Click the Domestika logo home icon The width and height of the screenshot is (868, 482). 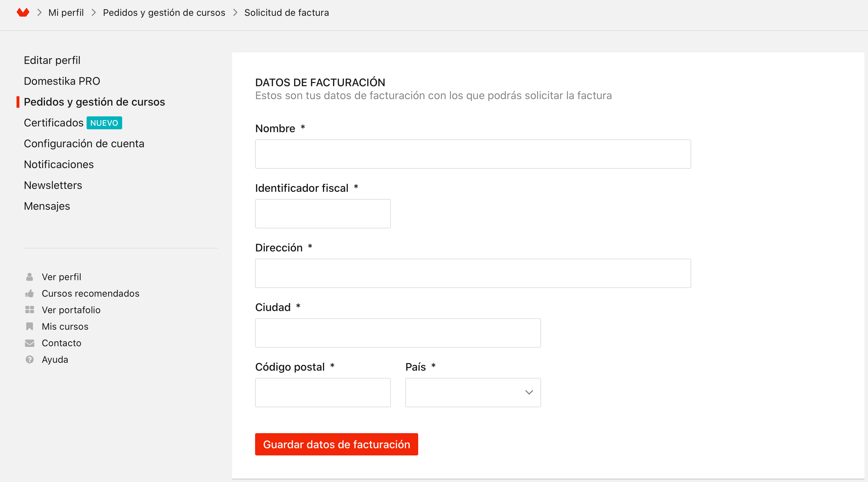23,13
